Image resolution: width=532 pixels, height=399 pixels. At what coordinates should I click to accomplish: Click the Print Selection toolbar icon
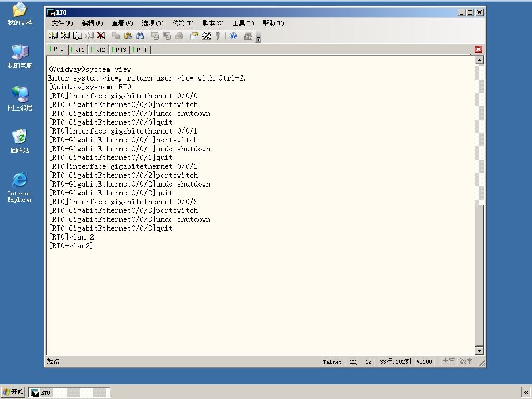[167, 36]
